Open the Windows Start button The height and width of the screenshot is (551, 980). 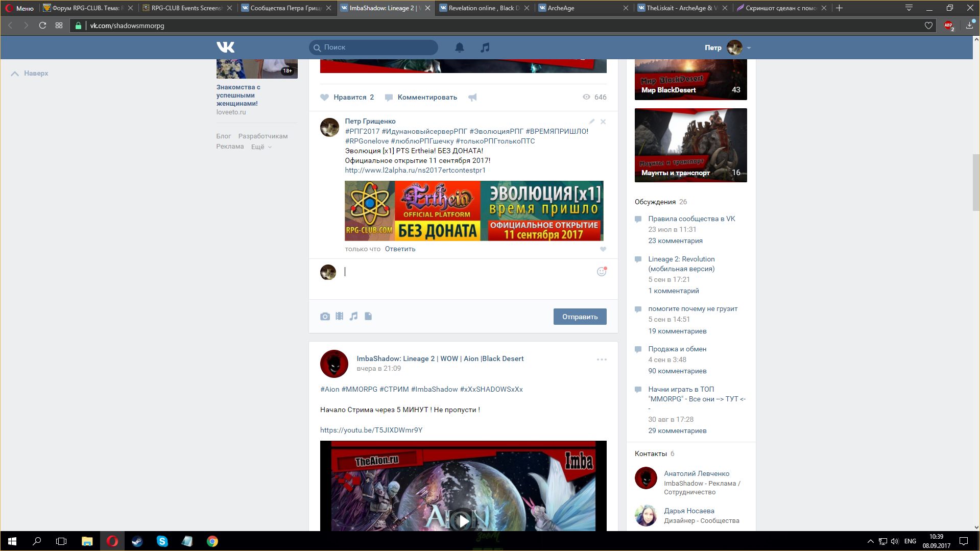coord(12,541)
